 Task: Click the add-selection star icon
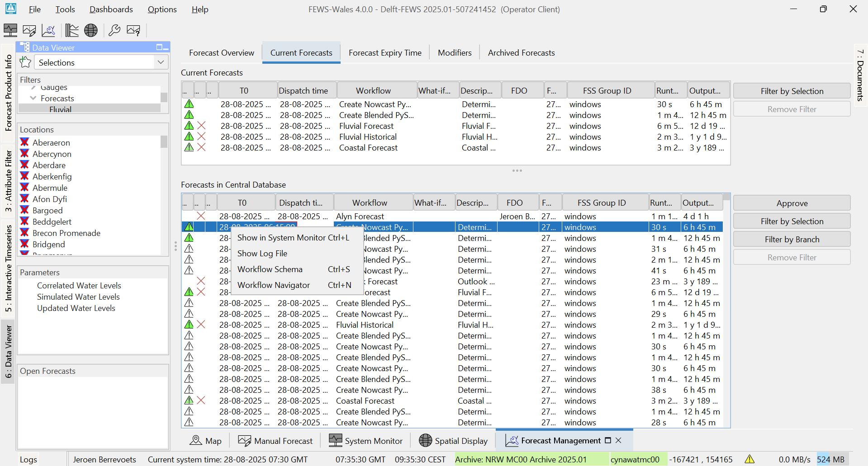click(25, 62)
